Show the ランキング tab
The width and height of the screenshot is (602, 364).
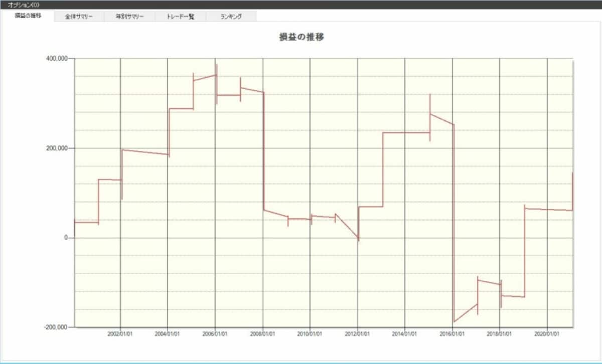[231, 17]
